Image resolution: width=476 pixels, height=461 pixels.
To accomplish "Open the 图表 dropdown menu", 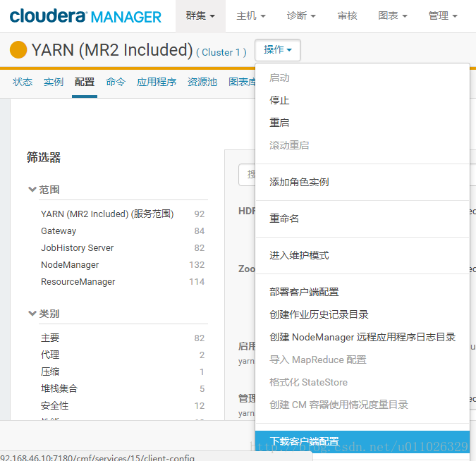I will pos(393,16).
